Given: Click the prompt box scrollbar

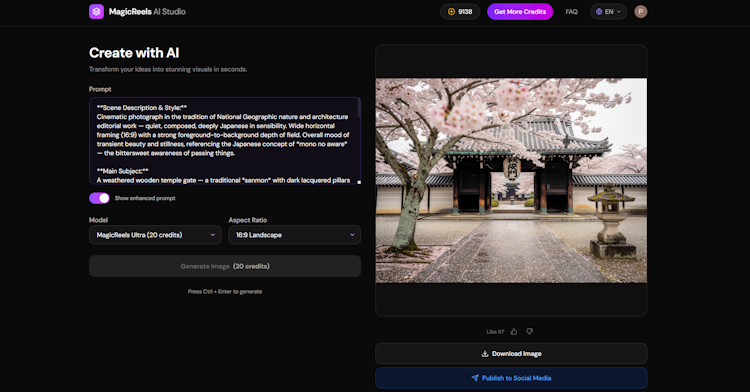Looking at the screenshot, I should pyautogui.click(x=359, y=109).
